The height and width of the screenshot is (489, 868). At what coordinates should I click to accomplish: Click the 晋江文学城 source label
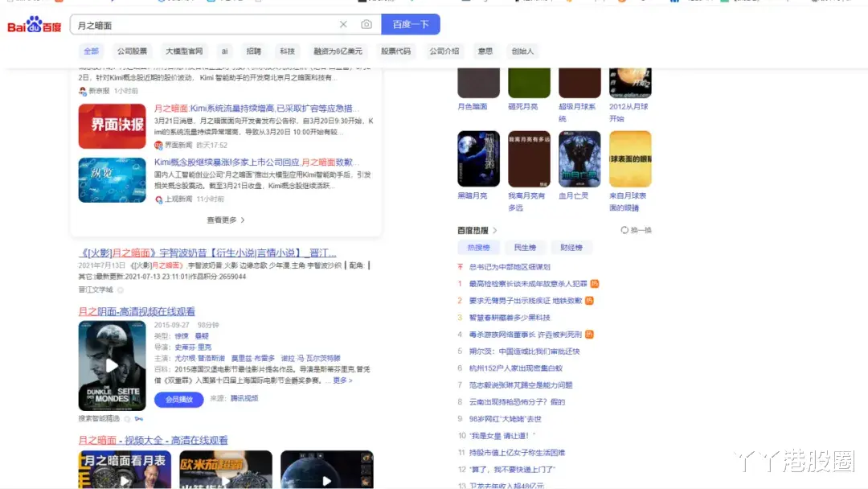(96, 290)
